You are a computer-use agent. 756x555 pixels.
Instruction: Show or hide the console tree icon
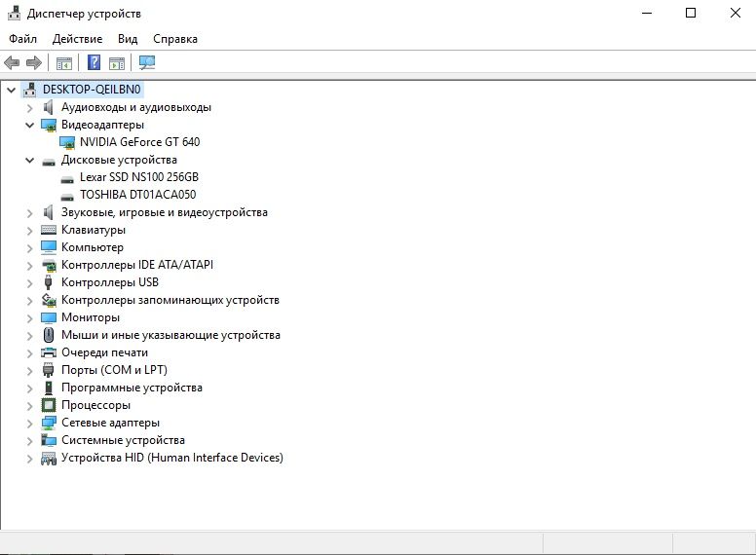tap(63, 62)
